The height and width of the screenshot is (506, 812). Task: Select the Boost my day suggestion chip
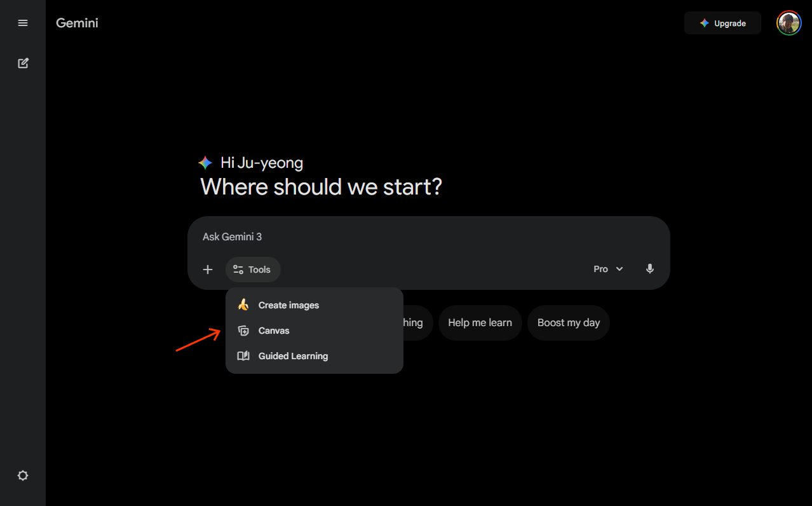click(568, 322)
